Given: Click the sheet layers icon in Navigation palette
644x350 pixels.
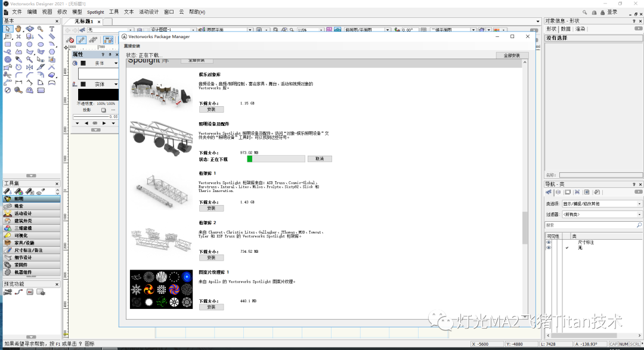Looking at the screenshot, I should 568,192.
